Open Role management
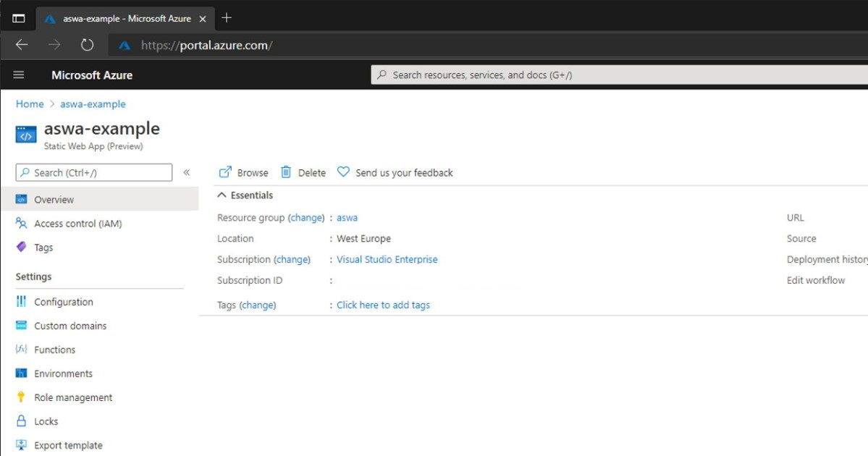This screenshot has height=456, width=868. click(73, 397)
